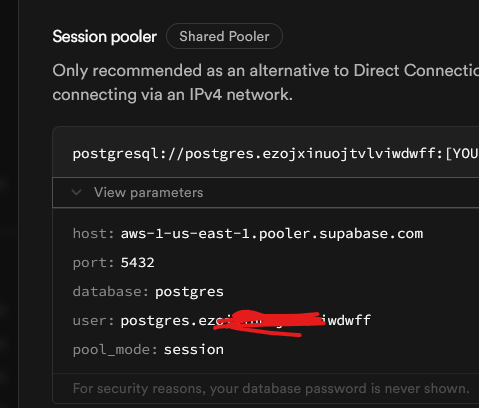Click the Only recommended as alternative description line
The image size is (479, 408).
[x=266, y=71]
